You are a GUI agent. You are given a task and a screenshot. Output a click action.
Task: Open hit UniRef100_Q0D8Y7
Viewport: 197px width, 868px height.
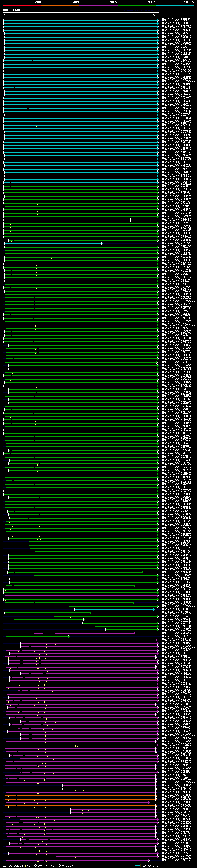click(x=176, y=633)
